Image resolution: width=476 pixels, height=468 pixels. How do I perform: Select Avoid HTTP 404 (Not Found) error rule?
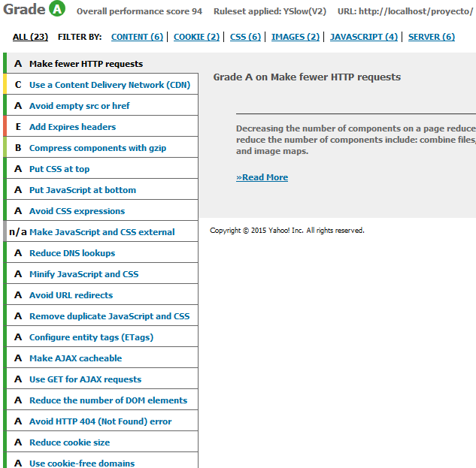click(x=100, y=421)
